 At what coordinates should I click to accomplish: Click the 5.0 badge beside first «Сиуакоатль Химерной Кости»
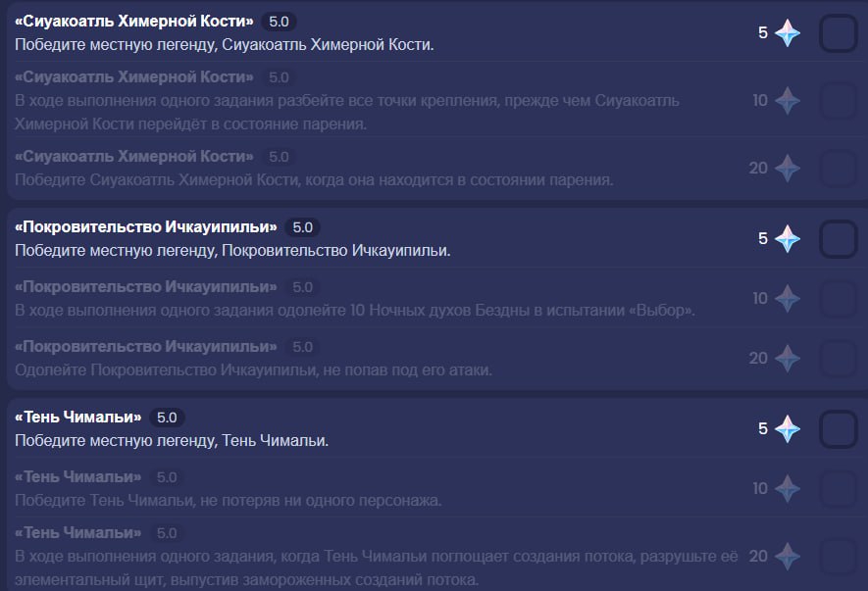279,22
